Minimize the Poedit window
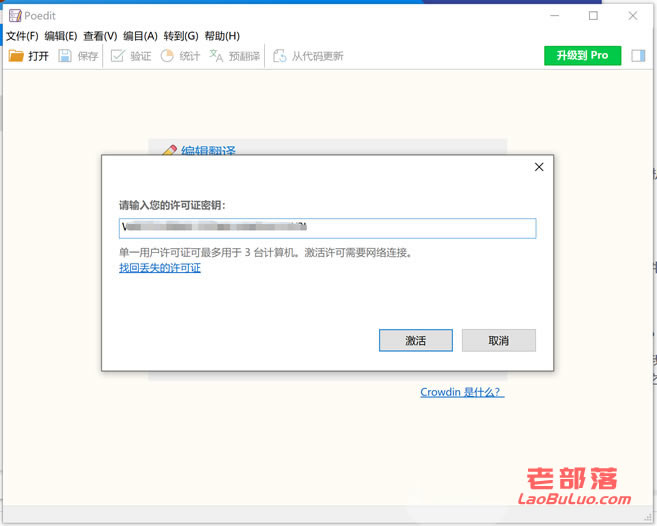The image size is (657, 526). (x=555, y=16)
